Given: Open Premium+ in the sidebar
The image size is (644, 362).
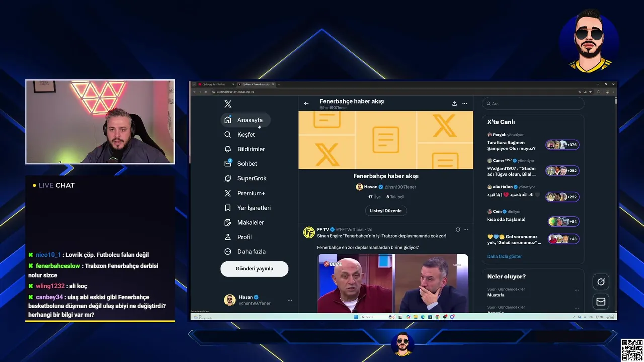Looking at the screenshot, I should click(245, 193).
